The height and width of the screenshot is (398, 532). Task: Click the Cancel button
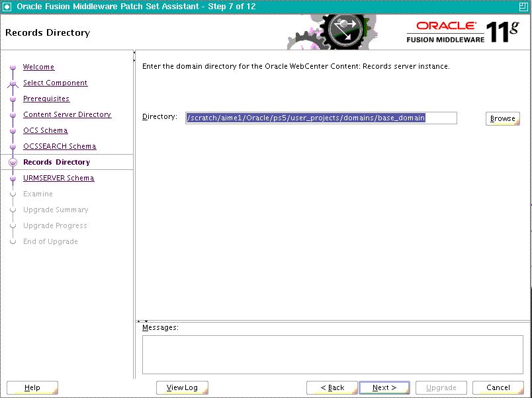(498, 387)
